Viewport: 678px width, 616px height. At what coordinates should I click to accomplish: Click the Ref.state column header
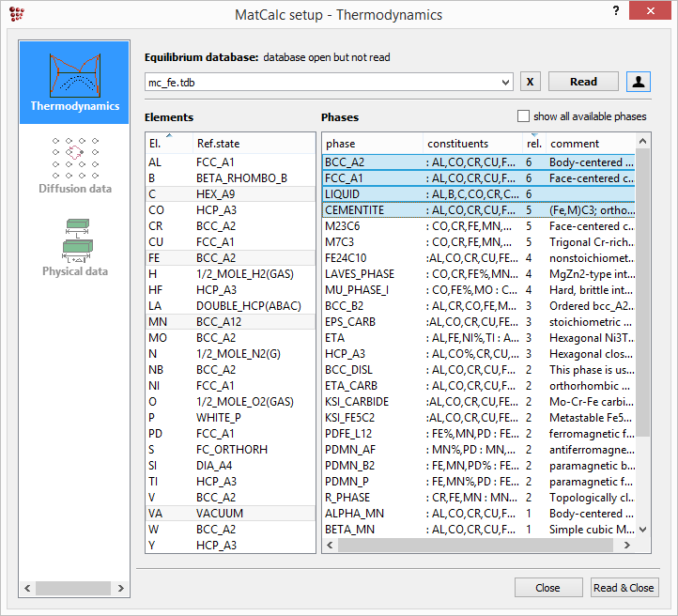(254, 144)
